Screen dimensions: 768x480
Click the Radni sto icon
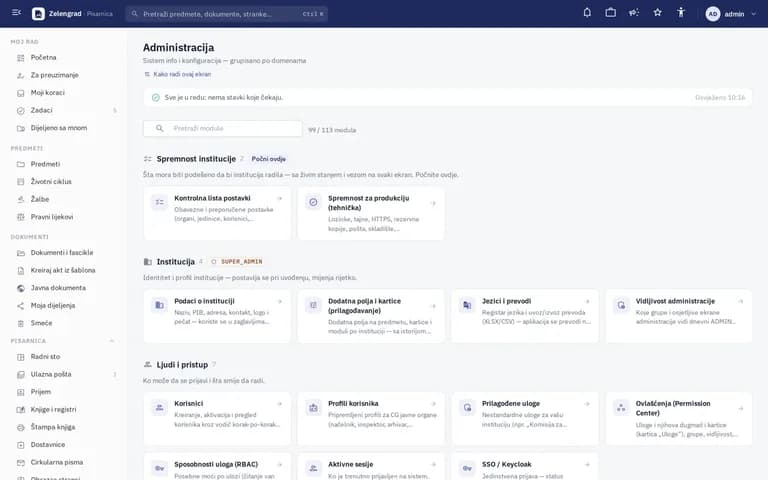21,357
